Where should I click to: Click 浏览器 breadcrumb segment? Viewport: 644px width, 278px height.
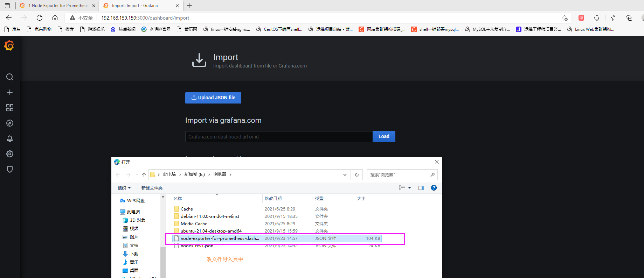click(x=220, y=174)
